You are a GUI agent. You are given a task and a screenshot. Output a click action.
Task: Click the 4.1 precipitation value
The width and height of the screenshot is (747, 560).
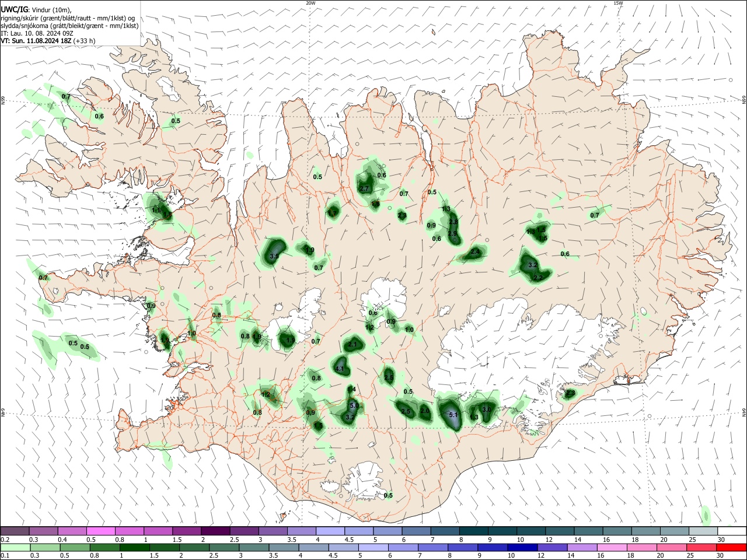tap(340, 369)
